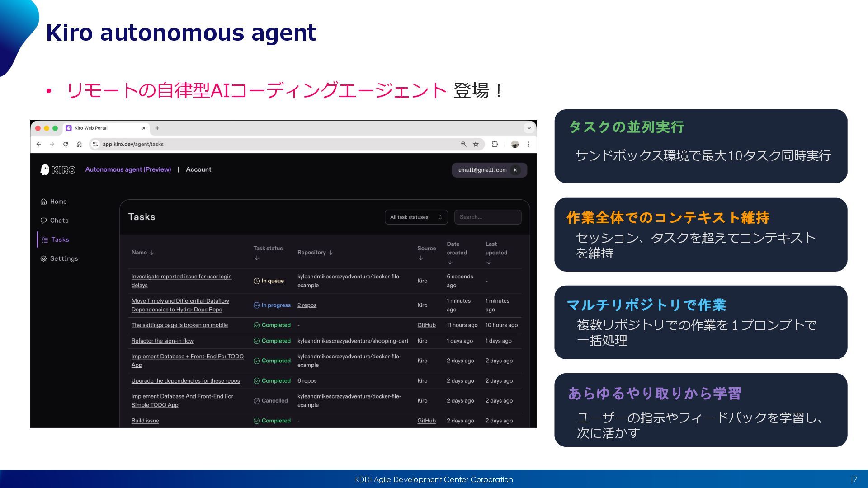Sort tasks by Name column arrow
The height and width of the screenshot is (488, 868).
152,253
